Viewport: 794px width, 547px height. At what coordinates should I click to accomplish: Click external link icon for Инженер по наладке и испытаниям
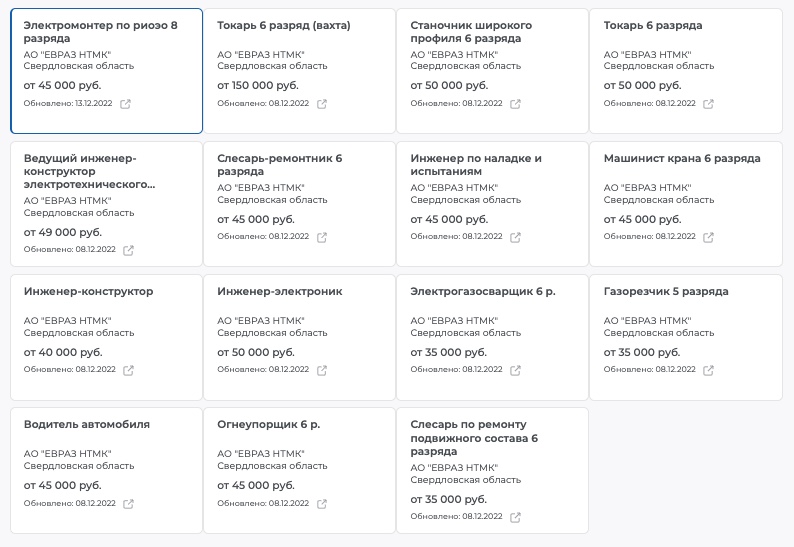pos(515,237)
